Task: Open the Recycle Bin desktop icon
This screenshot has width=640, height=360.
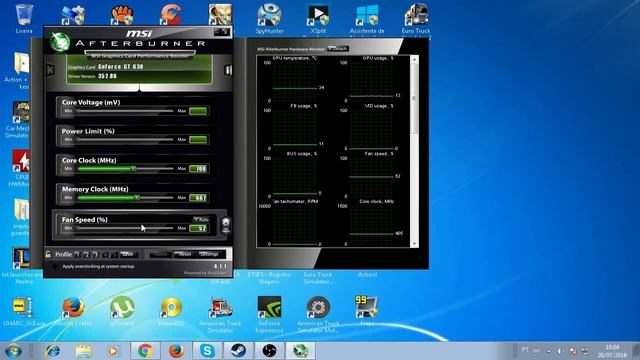Action: pyautogui.click(x=24, y=18)
